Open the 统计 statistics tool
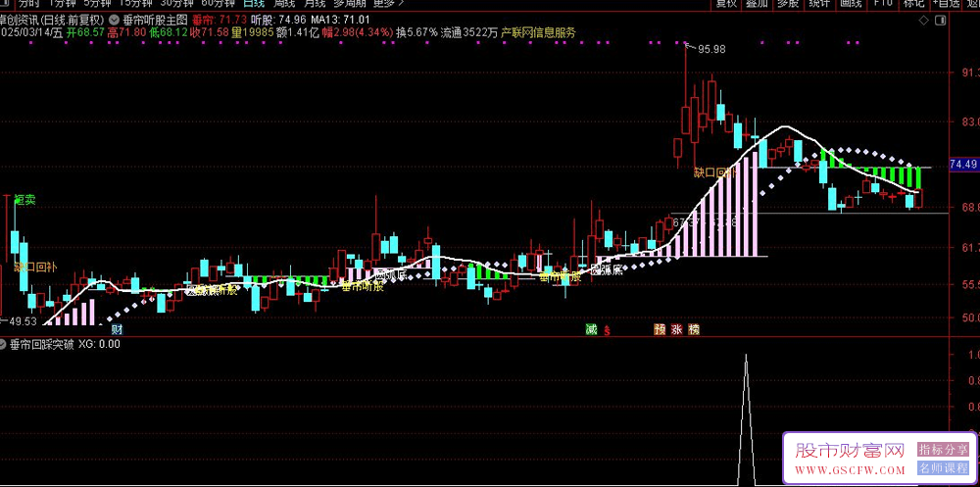 point(819,3)
